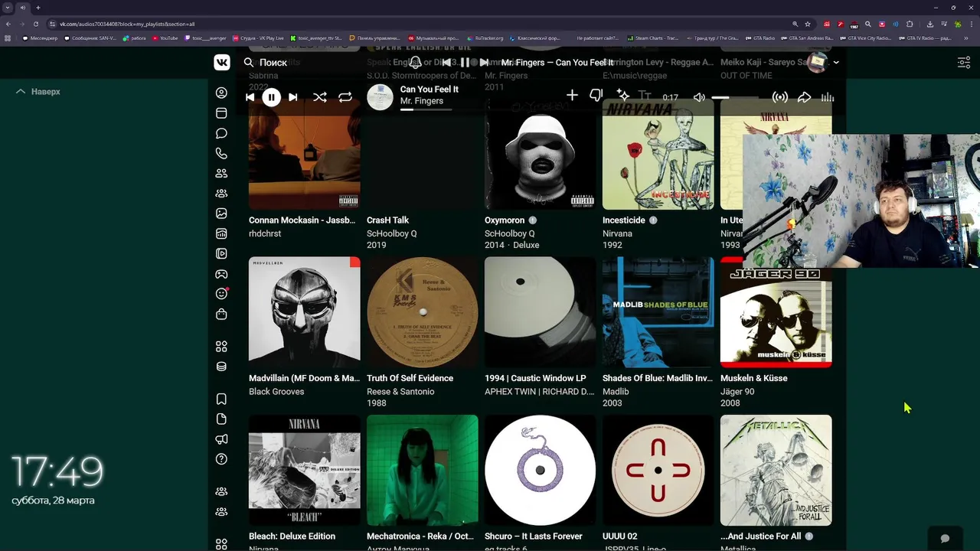The height and width of the screenshot is (551, 980).
Task: Go to previous track in main player
Action: [x=250, y=97]
